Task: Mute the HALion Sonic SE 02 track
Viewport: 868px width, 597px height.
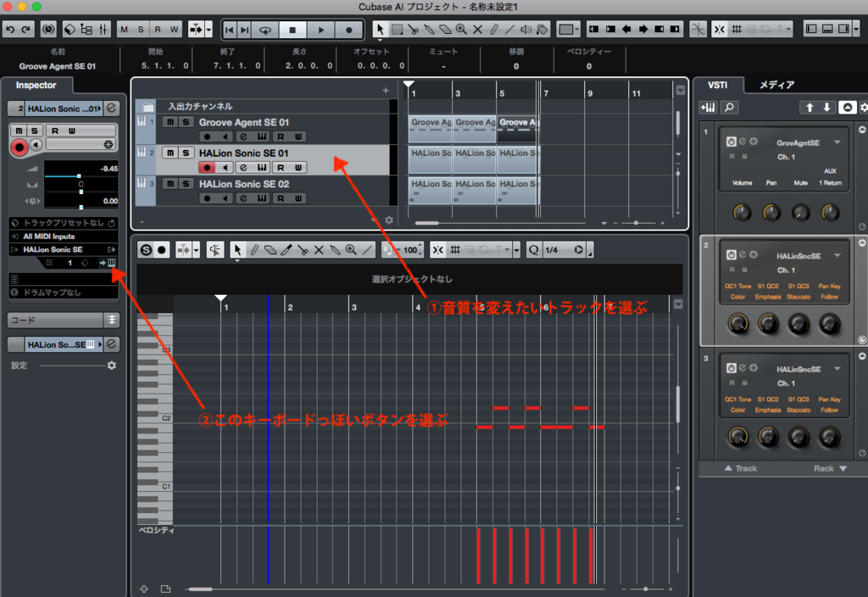Action: point(170,184)
